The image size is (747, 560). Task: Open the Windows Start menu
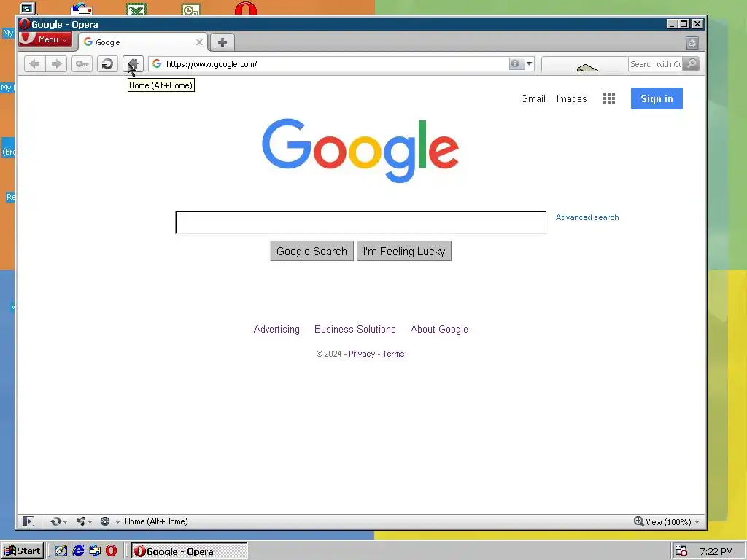point(23,551)
